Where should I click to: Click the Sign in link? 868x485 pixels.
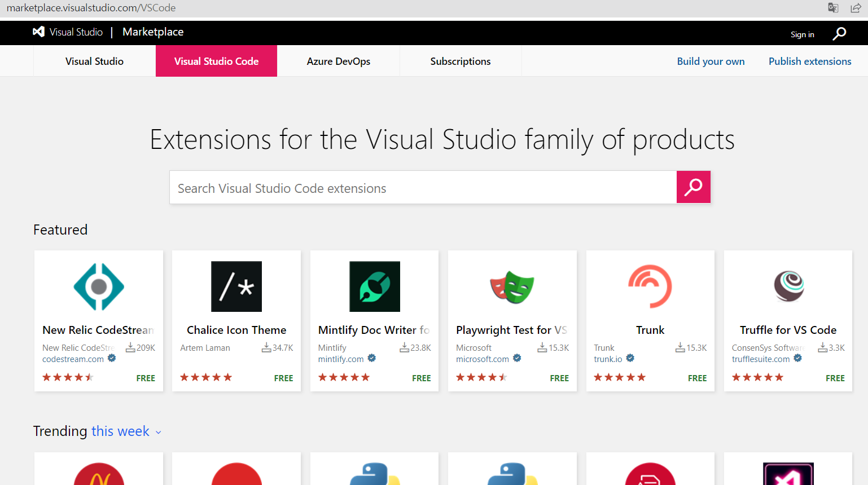802,34
